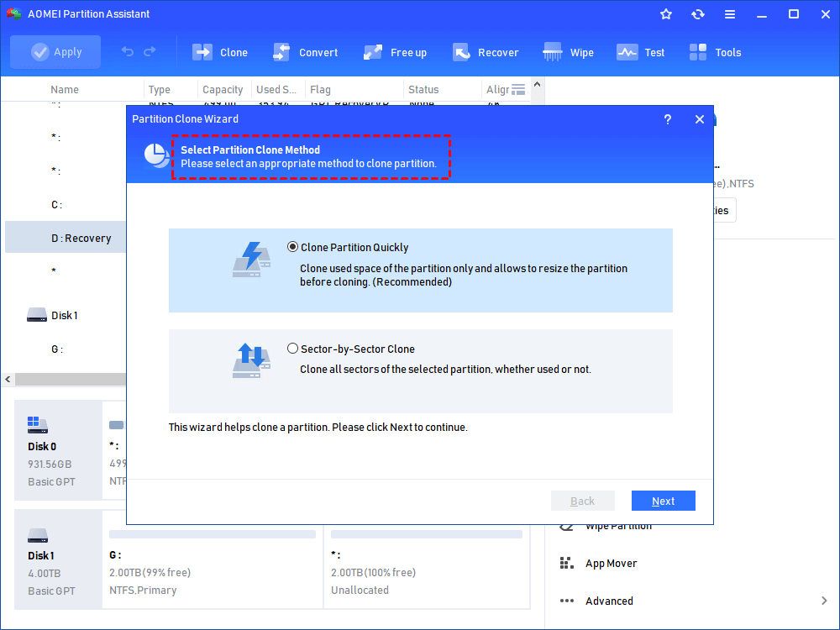
Task: Sort by the Flag column header
Action: point(320,90)
